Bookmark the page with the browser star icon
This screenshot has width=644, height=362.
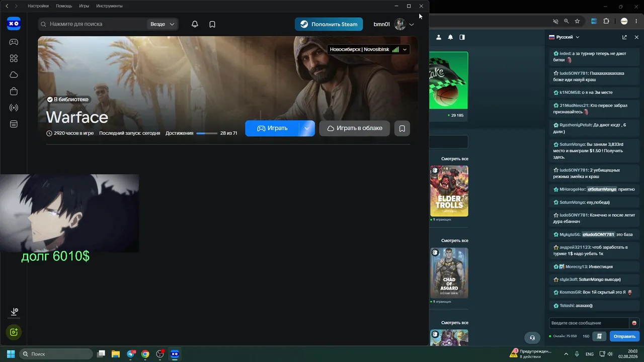tap(577, 21)
